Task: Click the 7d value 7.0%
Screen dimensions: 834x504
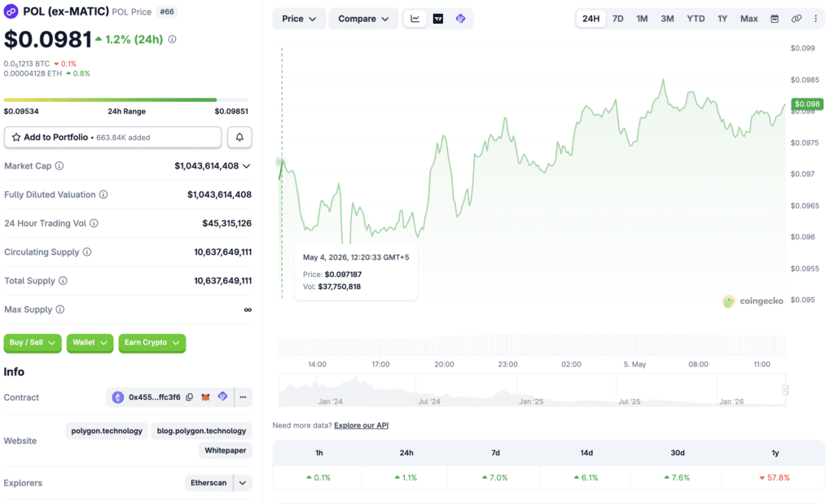Action: tap(495, 477)
